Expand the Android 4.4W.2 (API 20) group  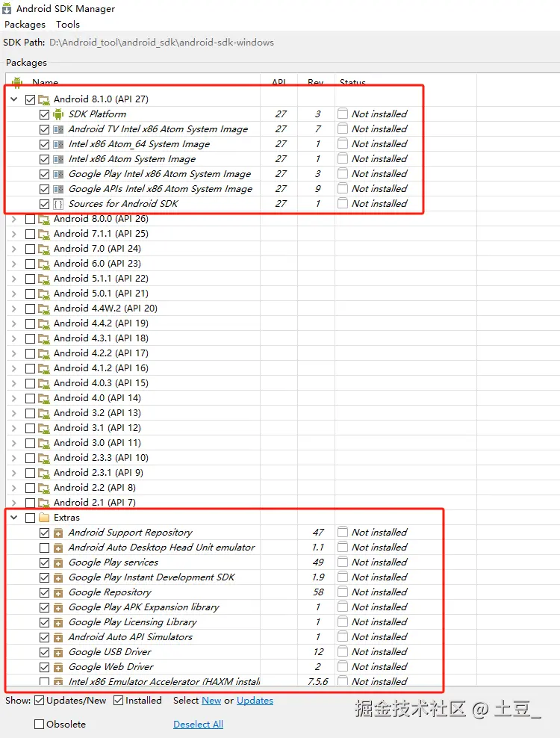[x=14, y=308]
